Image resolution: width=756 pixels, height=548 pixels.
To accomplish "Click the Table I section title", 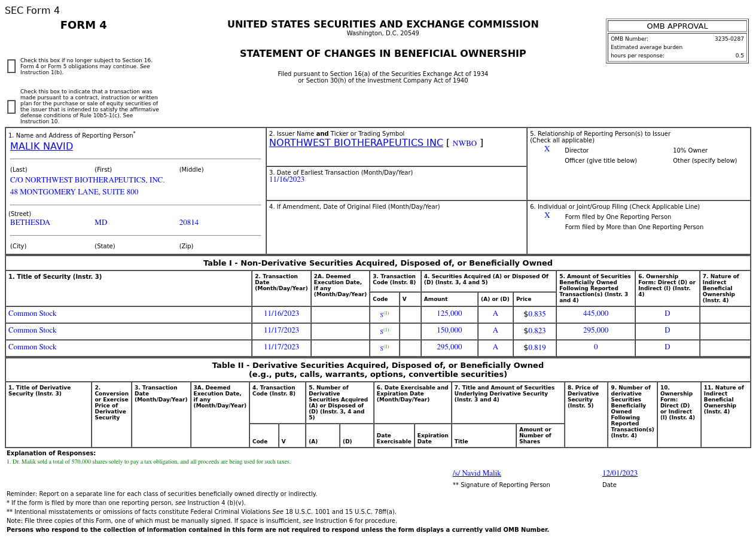I will [378, 263].
